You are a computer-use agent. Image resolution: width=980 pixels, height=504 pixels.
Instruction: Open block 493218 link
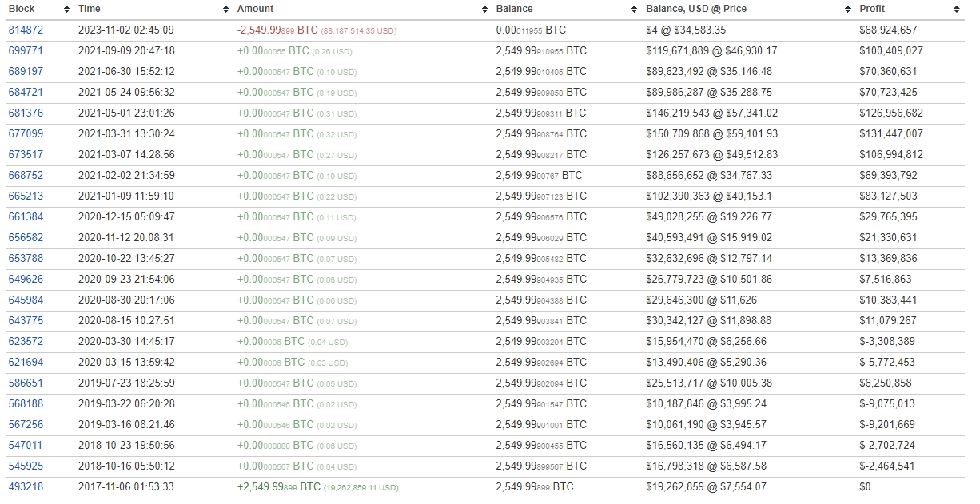pyautogui.click(x=26, y=487)
